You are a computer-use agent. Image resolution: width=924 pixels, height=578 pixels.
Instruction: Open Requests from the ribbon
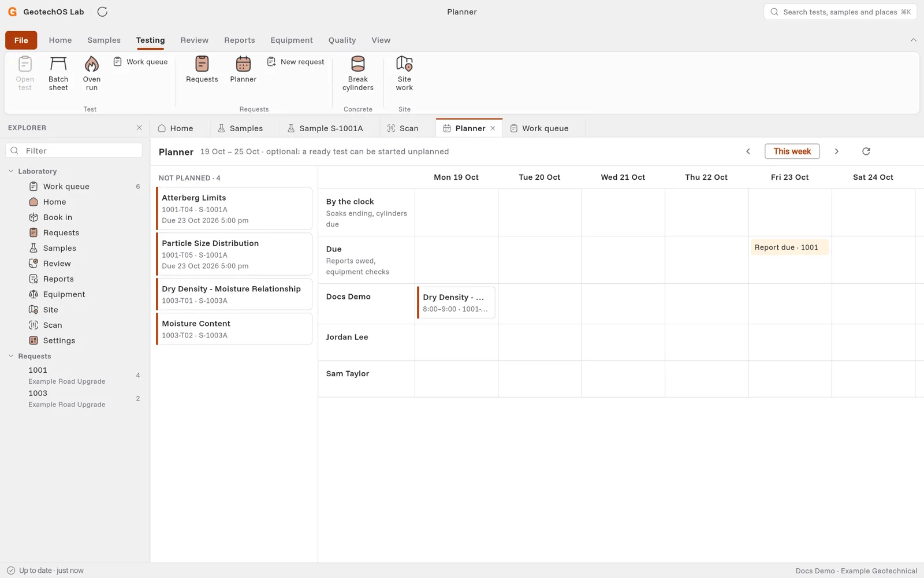pos(202,70)
